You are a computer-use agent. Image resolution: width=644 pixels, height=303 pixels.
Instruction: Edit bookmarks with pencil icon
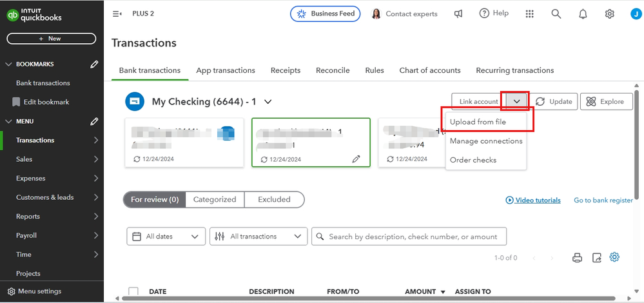[94, 64]
